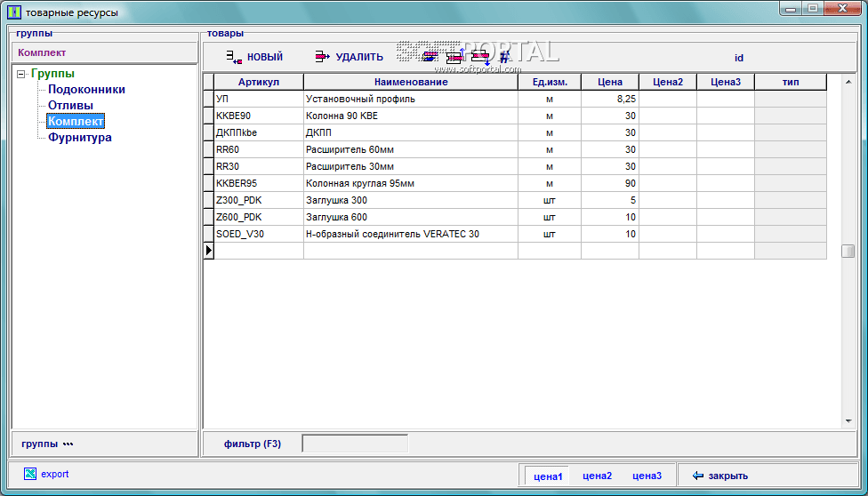The image size is (868, 496).
Task: Click the Z600_PDK article cell
Action: pyautogui.click(x=259, y=217)
